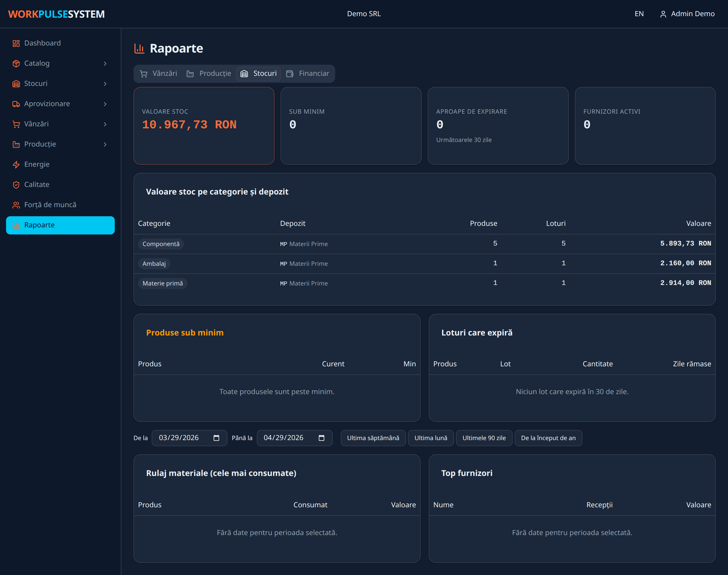The height and width of the screenshot is (575, 728).
Task: Click the Recepții column header
Action: 599,505
